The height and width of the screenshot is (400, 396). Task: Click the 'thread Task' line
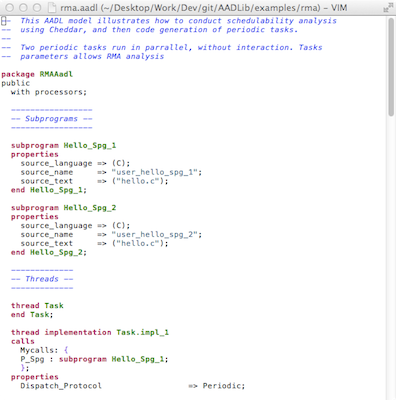(x=37, y=306)
